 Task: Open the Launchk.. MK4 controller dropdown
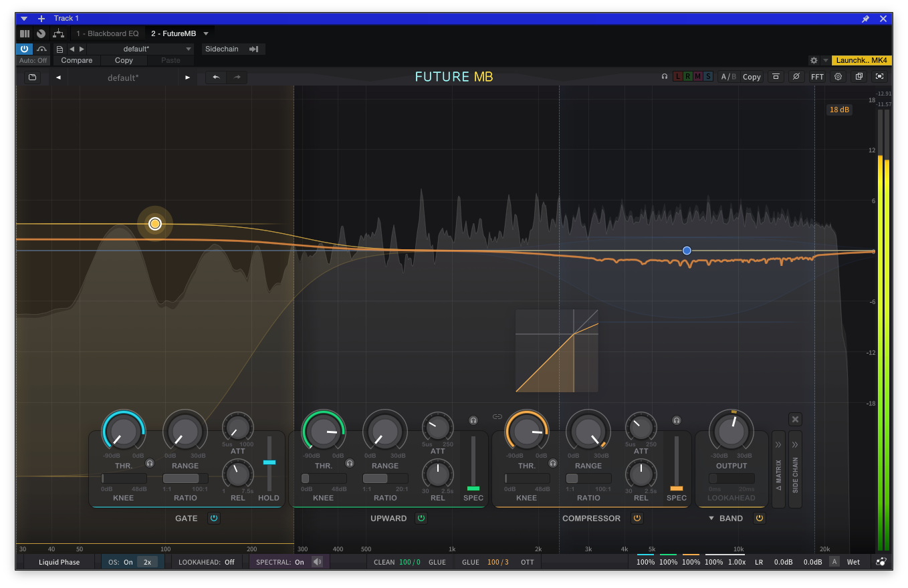(861, 60)
